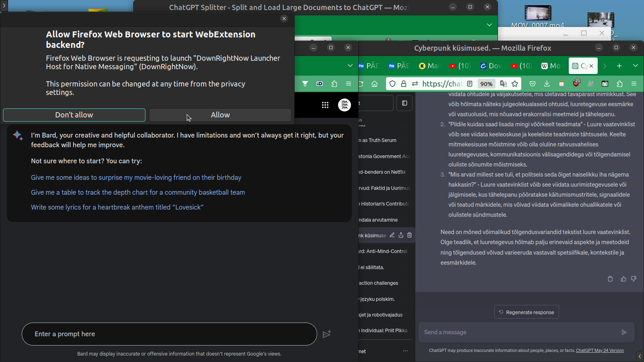This screenshot has height=362, width=644.
Task: Show site security lock information
Action: [404, 84]
